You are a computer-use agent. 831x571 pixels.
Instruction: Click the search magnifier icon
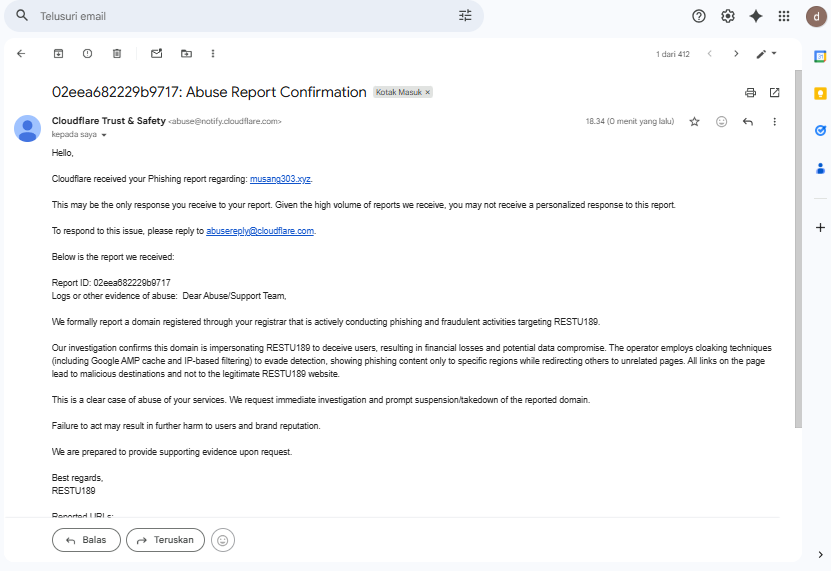[22, 15]
